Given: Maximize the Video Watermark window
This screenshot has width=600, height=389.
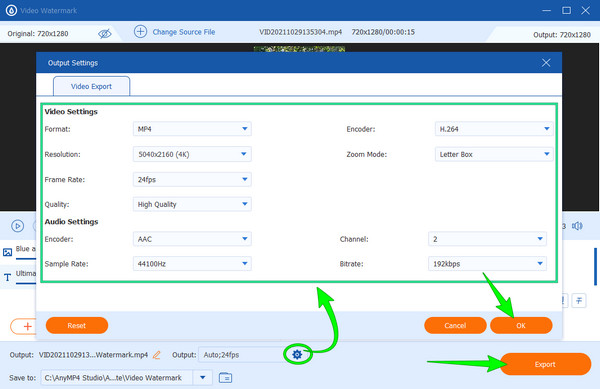Looking at the screenshot, I should pyautogui.click(x=567, y=10).
